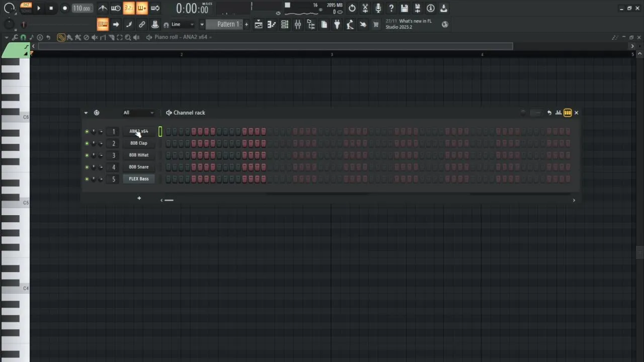Open the pattern selector arrow before Pattern 1

pyautogui.click(x=202, y=24)
